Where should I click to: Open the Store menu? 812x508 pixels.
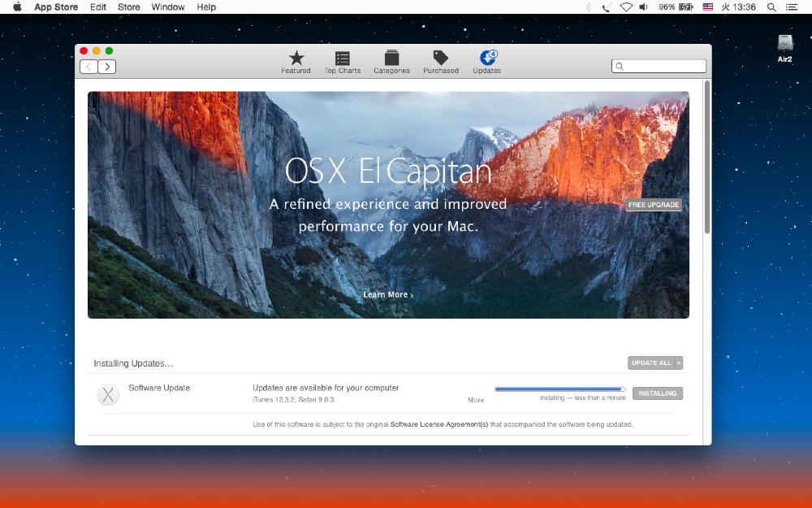point(129,7)
